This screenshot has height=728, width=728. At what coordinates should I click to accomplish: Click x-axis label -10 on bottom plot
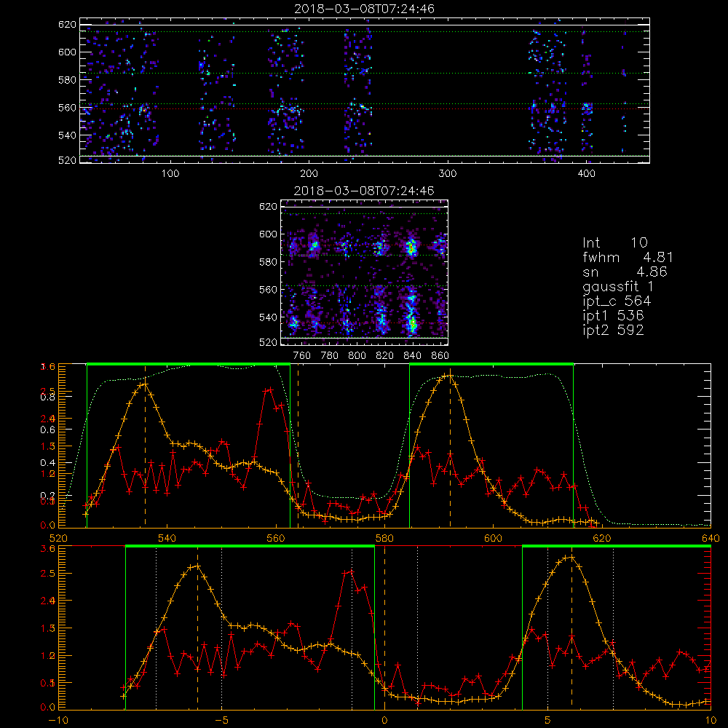58,720
